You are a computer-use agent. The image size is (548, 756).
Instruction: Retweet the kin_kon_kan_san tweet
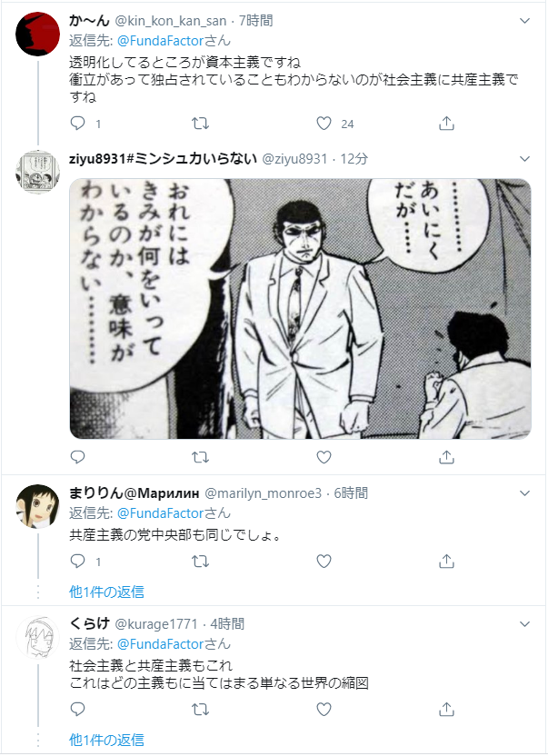tap(200, 124)
